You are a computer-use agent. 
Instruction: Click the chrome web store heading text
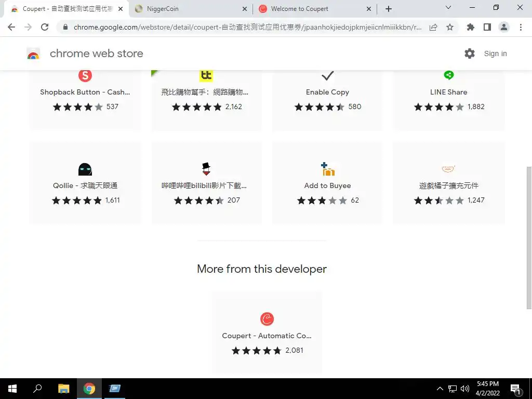96,54
